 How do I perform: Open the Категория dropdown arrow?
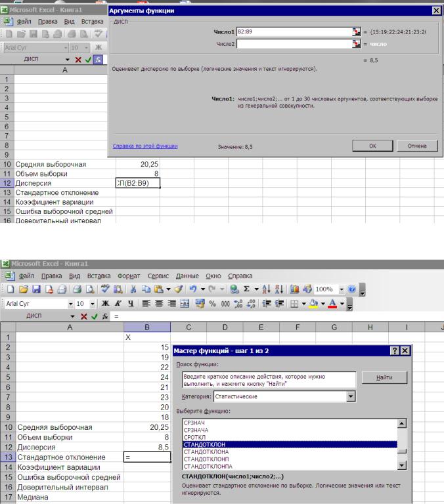pos(351,396)
